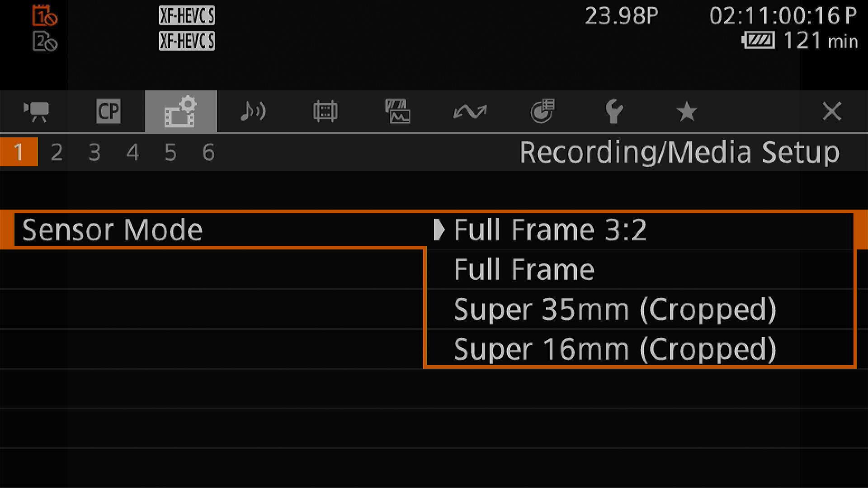The height and width of the screenshot is (488, 868).
Task: Open the Custom Picture (CP) menu
Action: point(108,111)
